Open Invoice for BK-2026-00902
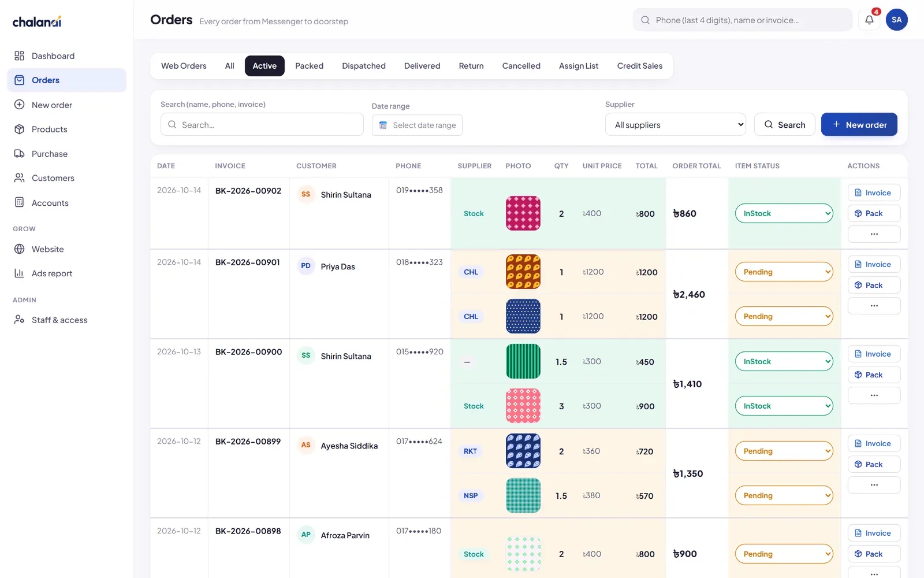The image size is (924, 578). (x=874, y=192)
